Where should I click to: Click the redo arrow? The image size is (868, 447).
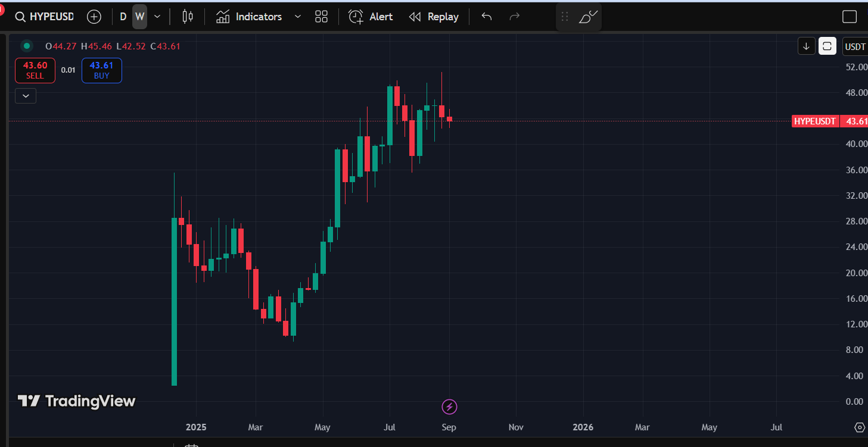tap(515, 17)
